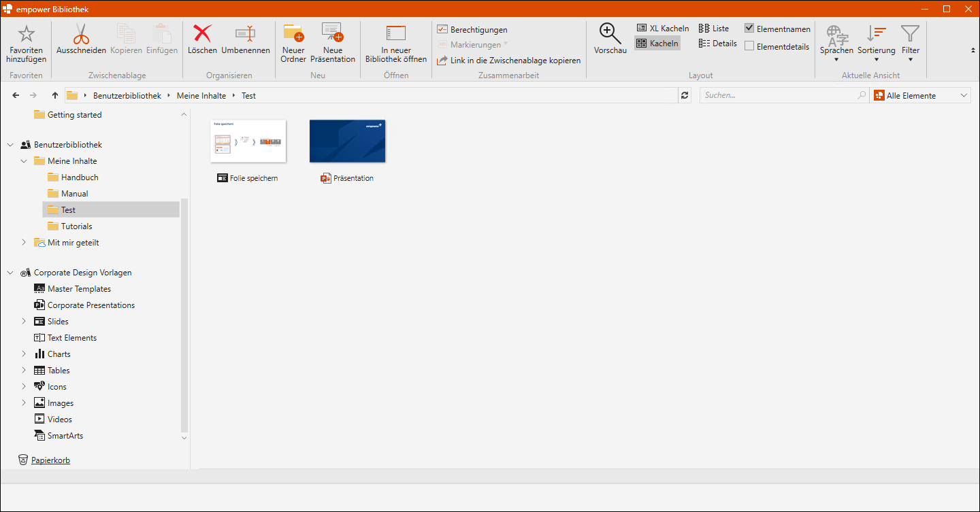Screen dimensions: 980x512
Task: Collapse Corporate Design Vorlagen node
Action: click(x=10, y=273)
